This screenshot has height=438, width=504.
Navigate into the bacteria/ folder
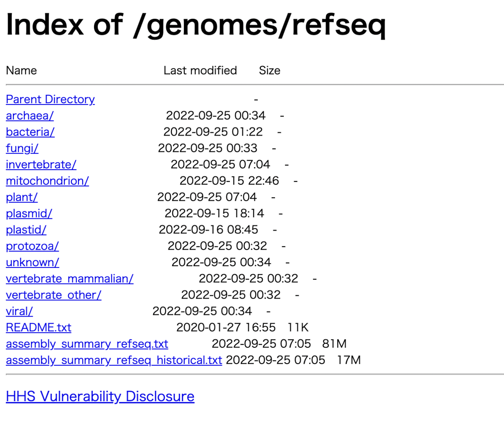coord(30,132)
